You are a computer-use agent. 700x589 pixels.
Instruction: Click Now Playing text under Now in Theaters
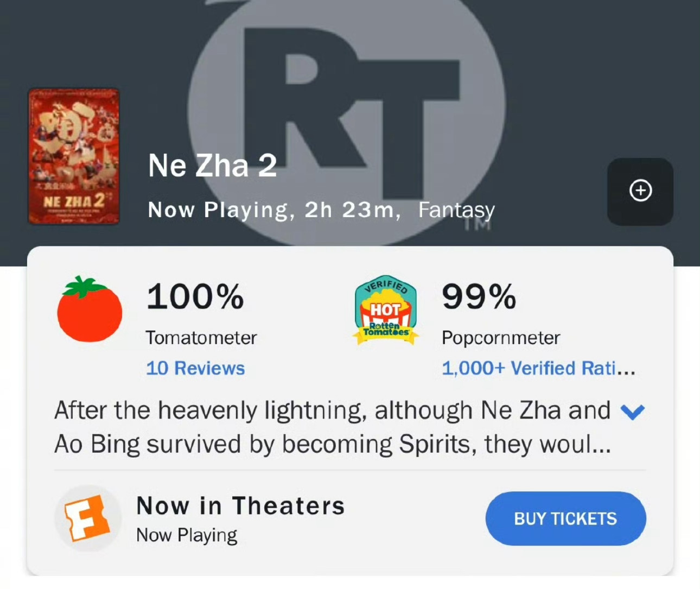187,535
